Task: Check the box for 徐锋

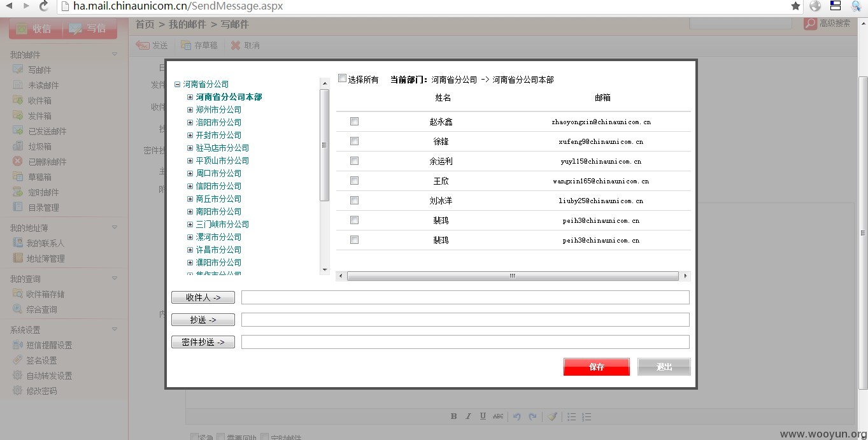Action: click(355, 141)
